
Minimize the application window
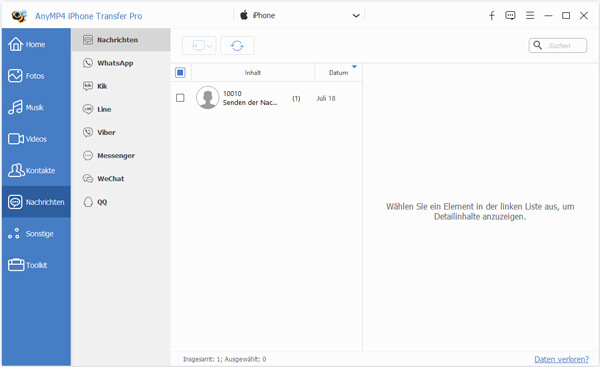click(548, 16)
